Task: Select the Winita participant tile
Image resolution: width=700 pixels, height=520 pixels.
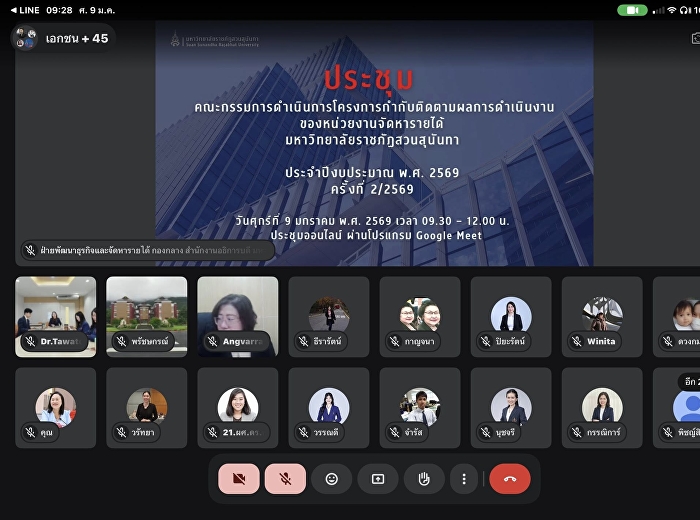Action: pos(602,316)
